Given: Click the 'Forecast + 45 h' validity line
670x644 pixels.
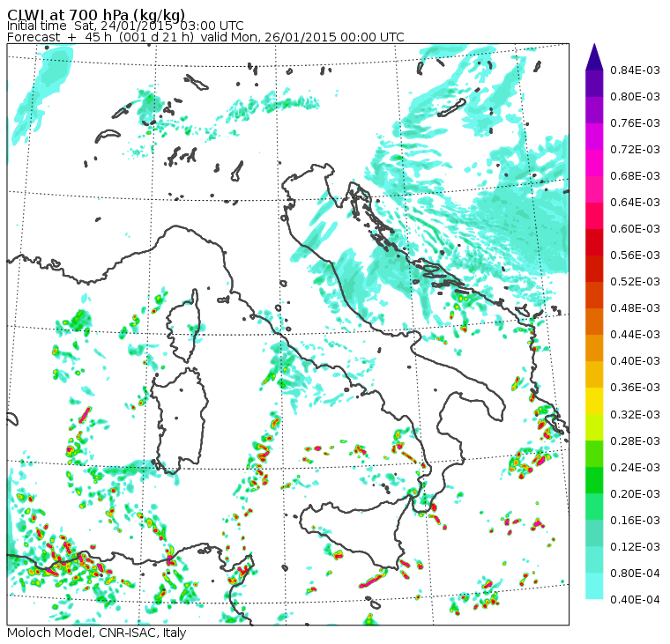Looking at the screenshot, I should click(205, 37).
